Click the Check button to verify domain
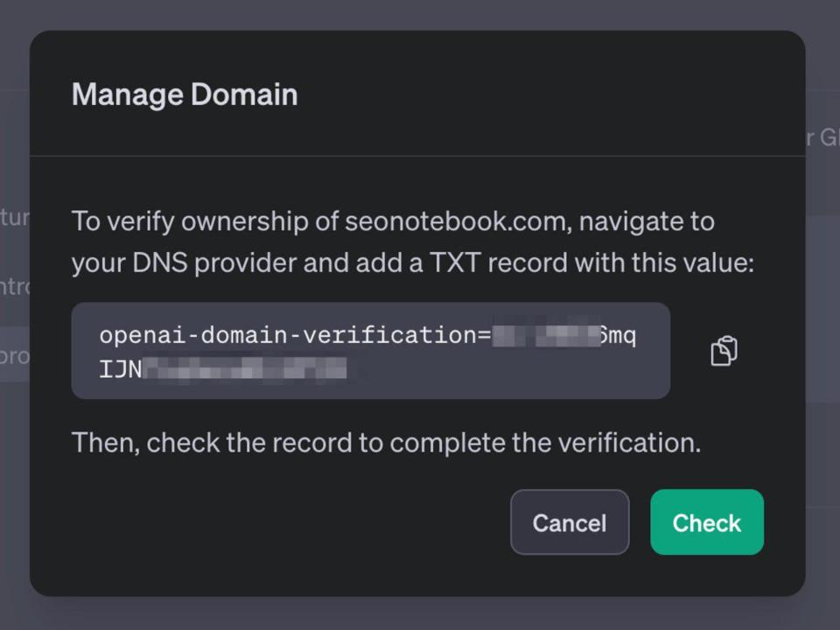This screenshot has height=630, width=840. (x=707, y=521)
